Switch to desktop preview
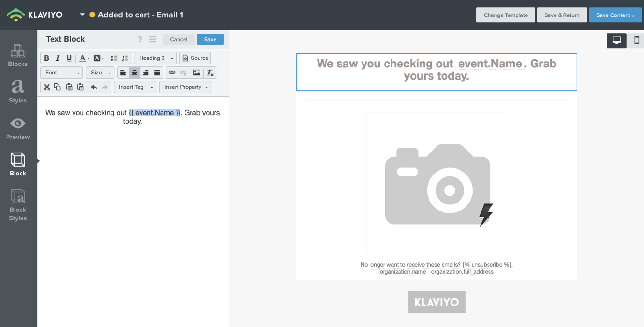 [616, 41]
